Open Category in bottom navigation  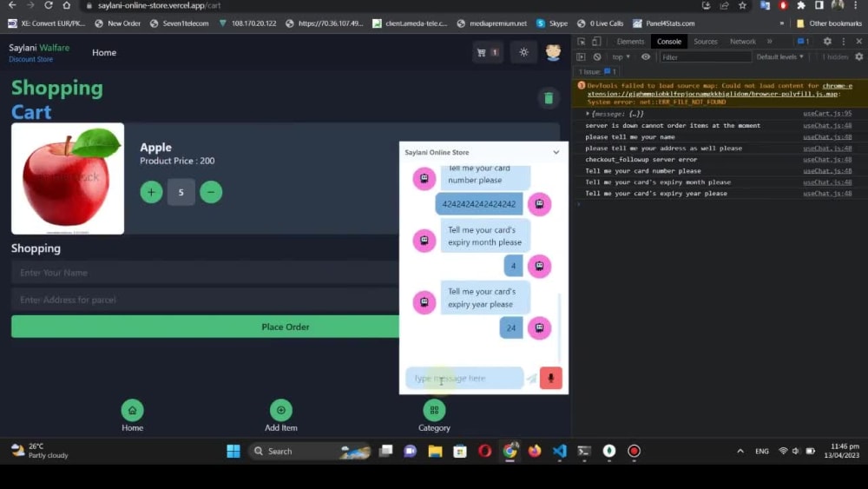tap(434, 416)
